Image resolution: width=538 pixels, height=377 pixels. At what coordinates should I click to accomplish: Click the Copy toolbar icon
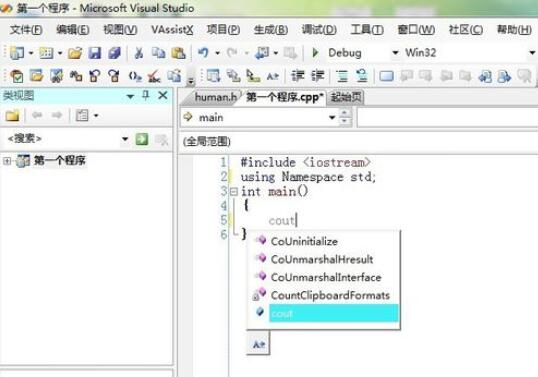coord(159,53)
